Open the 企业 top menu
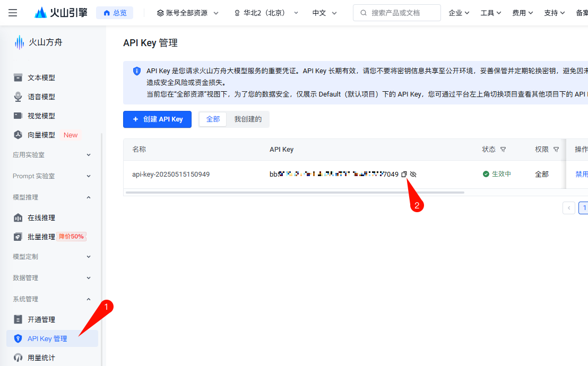The height and width of the screenshot is (366, 588). [459, 13]
